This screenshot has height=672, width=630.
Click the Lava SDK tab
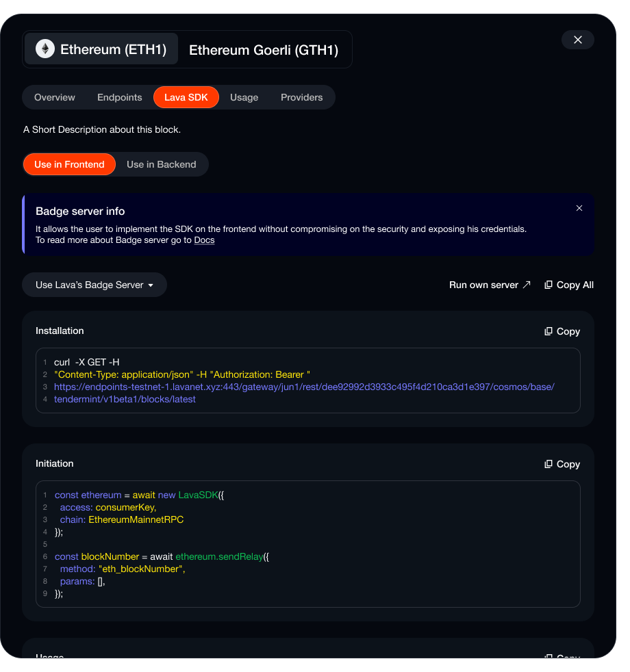[186, 97]
